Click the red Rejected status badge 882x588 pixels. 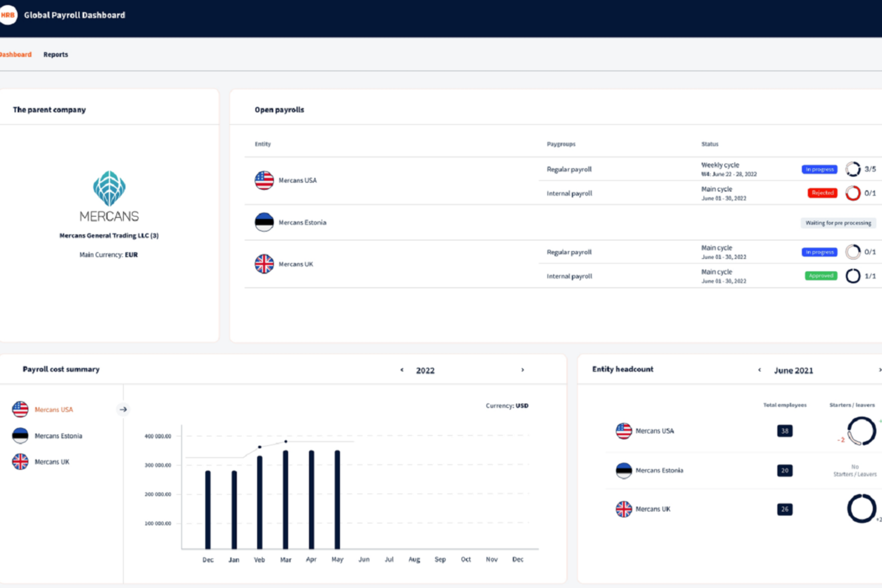(822, 193)
